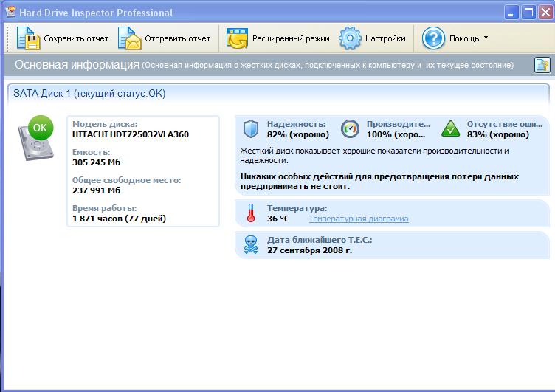Click temperature value 36 °C

[278, 219]
